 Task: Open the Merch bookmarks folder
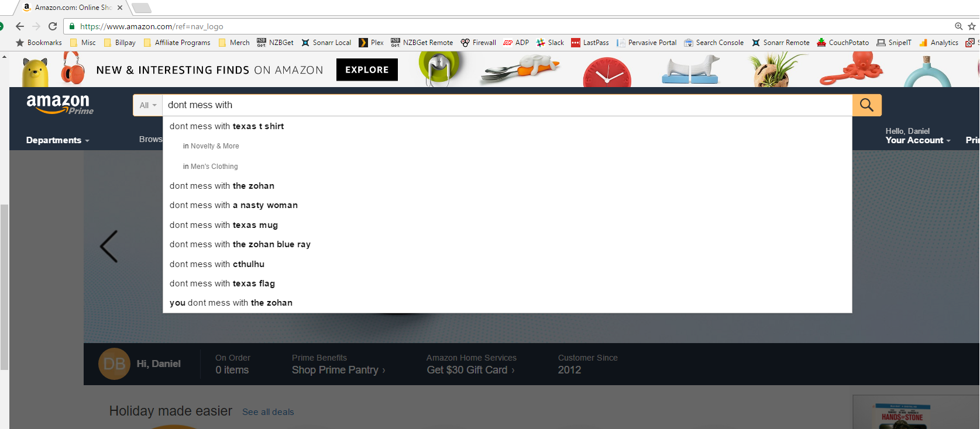pos(233,43)
